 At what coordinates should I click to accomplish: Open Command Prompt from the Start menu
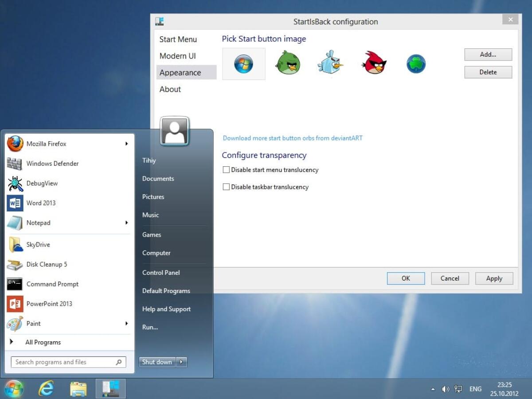tap(52, 284)
